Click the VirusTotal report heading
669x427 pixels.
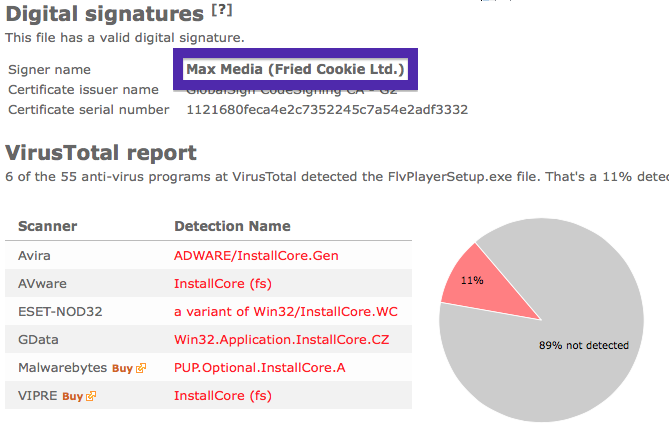[x=101, y=153]
